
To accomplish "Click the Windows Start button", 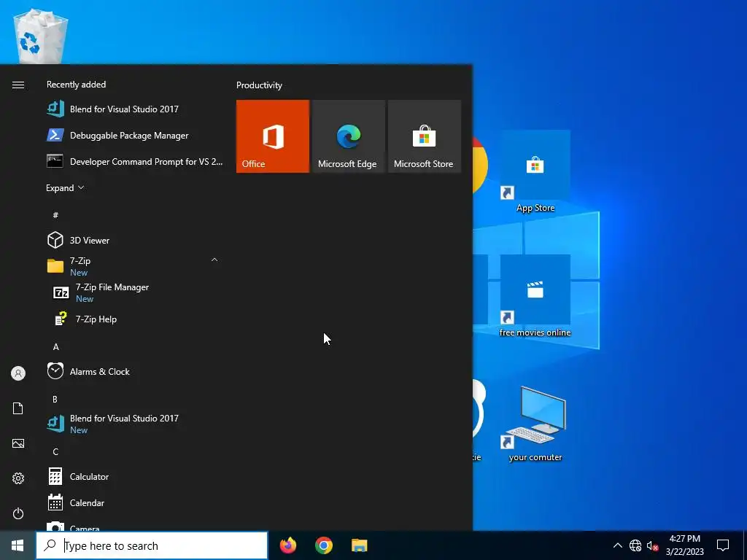I will pyautogui.click(x=18, y=545).
